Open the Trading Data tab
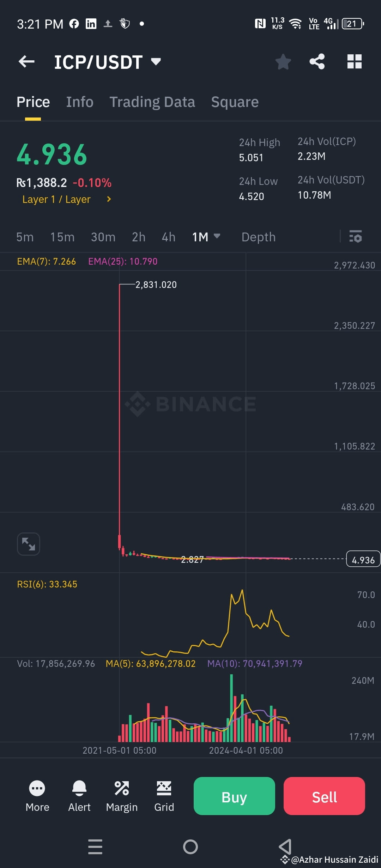Viewport: 381px width, 868px height. tap(152, 102)
